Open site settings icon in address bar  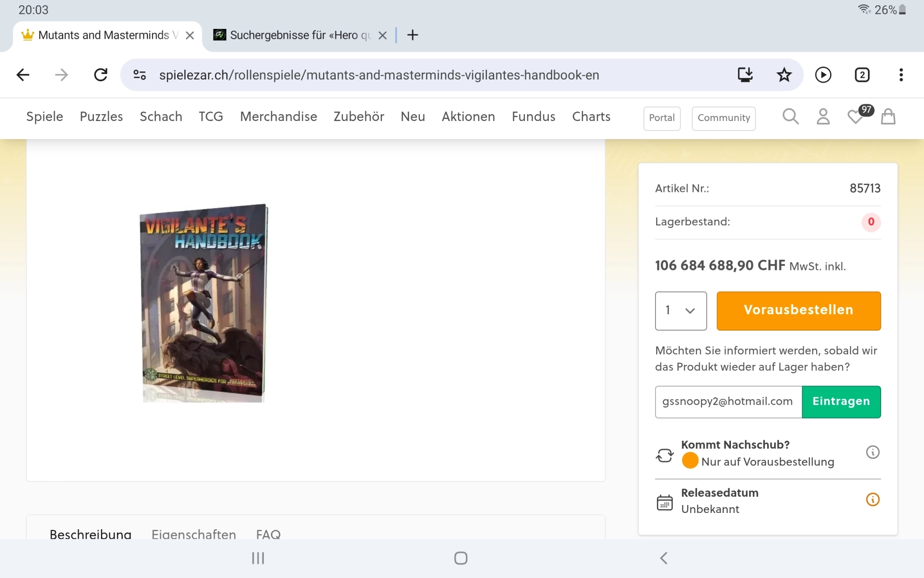click(x=139, y=75)
